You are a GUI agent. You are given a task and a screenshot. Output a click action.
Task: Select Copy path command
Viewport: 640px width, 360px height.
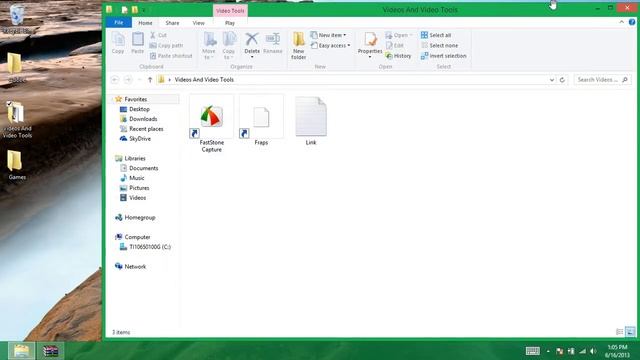(x=166, y=45)
